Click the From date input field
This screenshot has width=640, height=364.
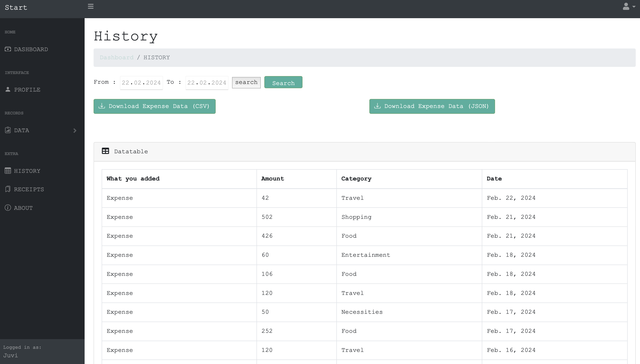click(141, 83)
